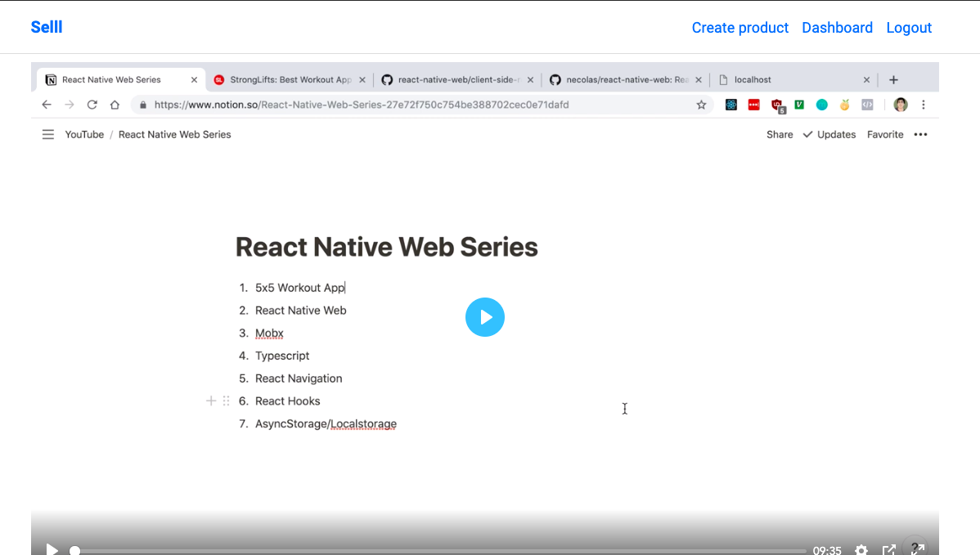The height and width of the screenshot is (555, 980).
Task: Open the React DevTools extension
Action: [731, 105]
